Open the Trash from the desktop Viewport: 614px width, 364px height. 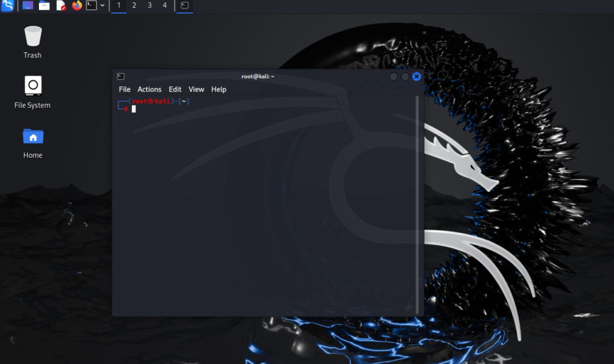32,36
